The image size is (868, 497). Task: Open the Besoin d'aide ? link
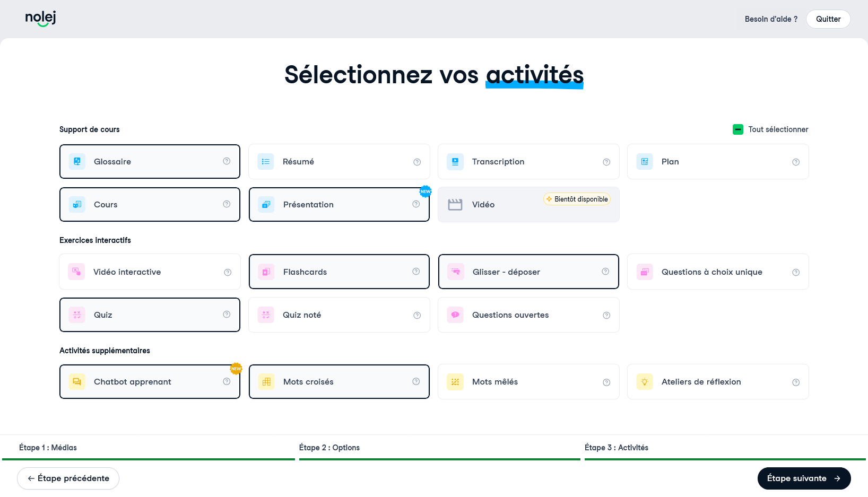coord(771,19)
